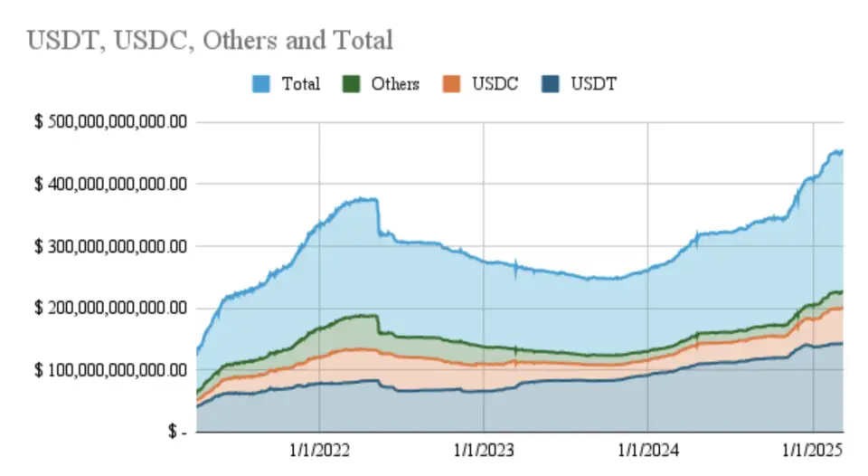Select the "USDT" legend text

pyautogui.click(x=594, y=84)
